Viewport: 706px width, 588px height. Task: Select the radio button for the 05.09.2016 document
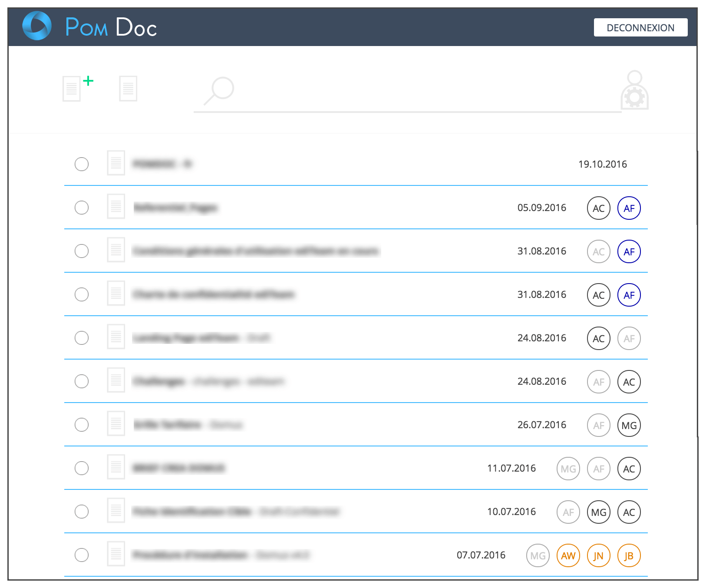coord(82,208)
